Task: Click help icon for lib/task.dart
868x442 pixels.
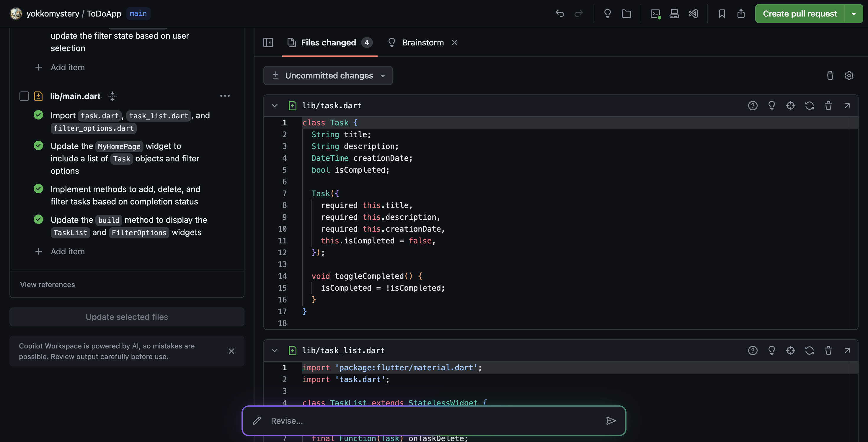Action: (753, 105)
